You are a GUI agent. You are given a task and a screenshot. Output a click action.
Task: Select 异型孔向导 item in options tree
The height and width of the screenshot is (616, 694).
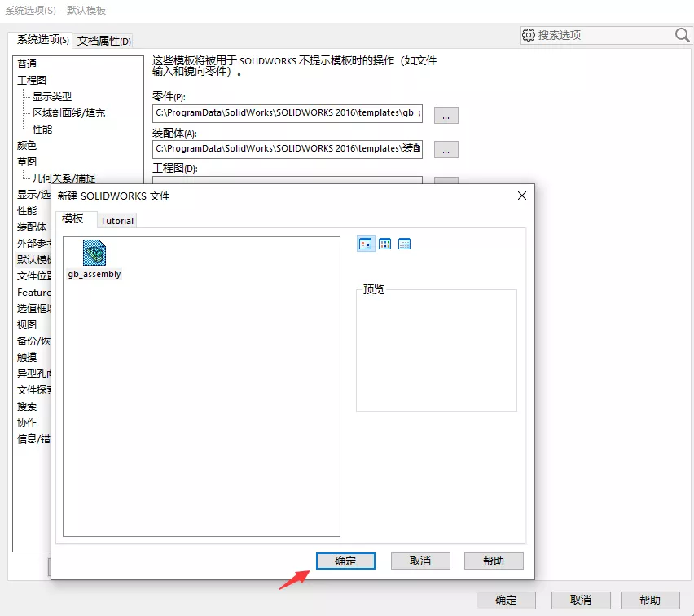click(x=34, y=374)
